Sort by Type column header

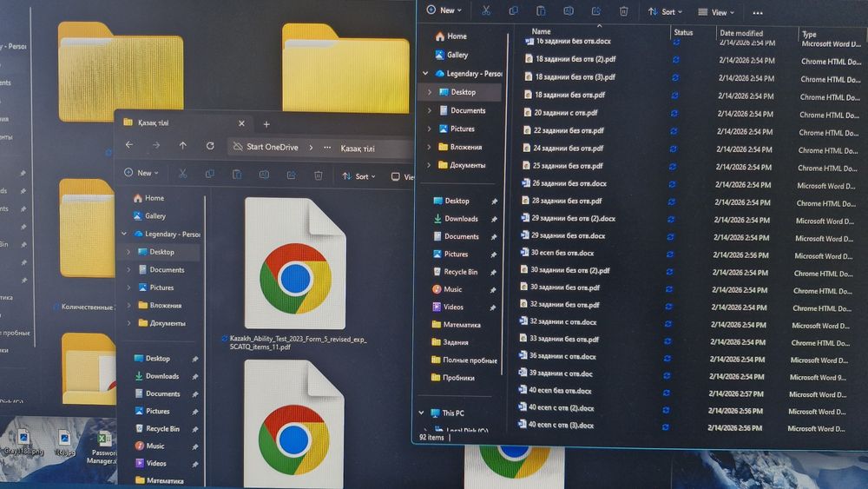pyautogui.click(x=809, y=35)
